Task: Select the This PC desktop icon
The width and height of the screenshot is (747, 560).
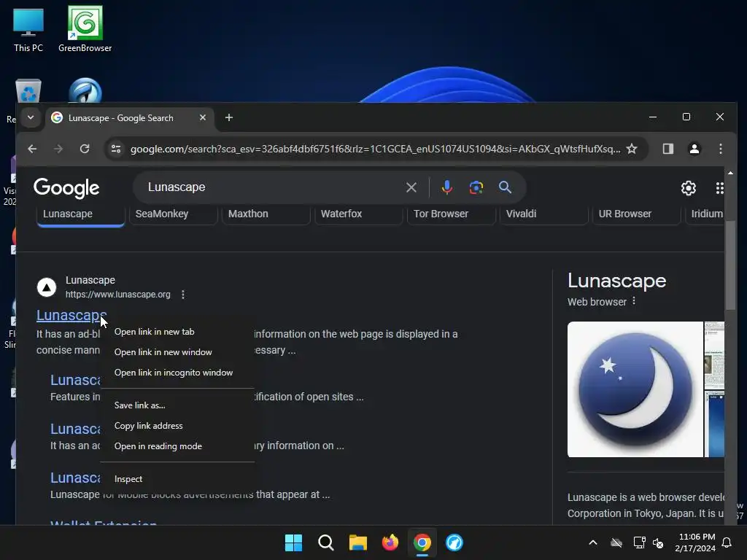Action: coord(28,29)
